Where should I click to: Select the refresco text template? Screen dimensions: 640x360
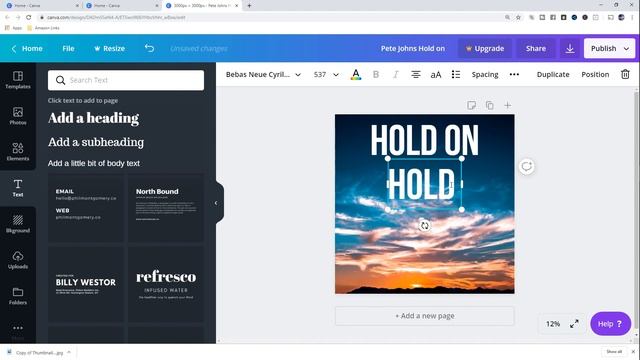click(x=166, y=284)
